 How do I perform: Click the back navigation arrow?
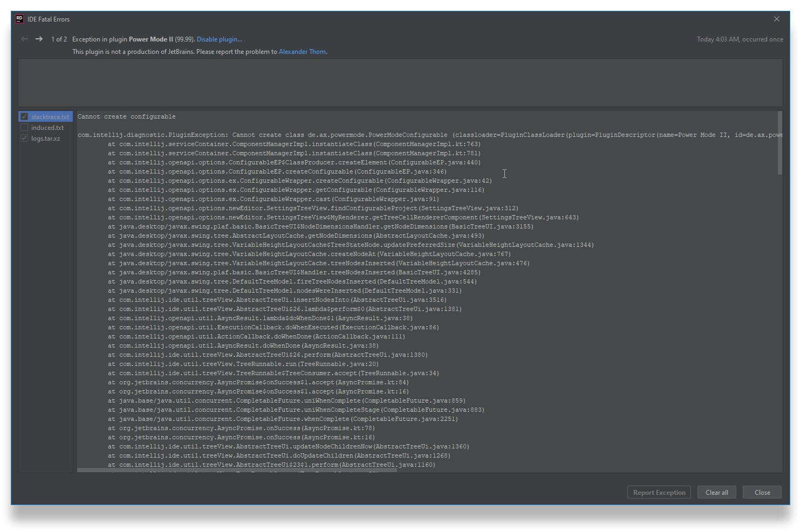(x=24, y=39)
